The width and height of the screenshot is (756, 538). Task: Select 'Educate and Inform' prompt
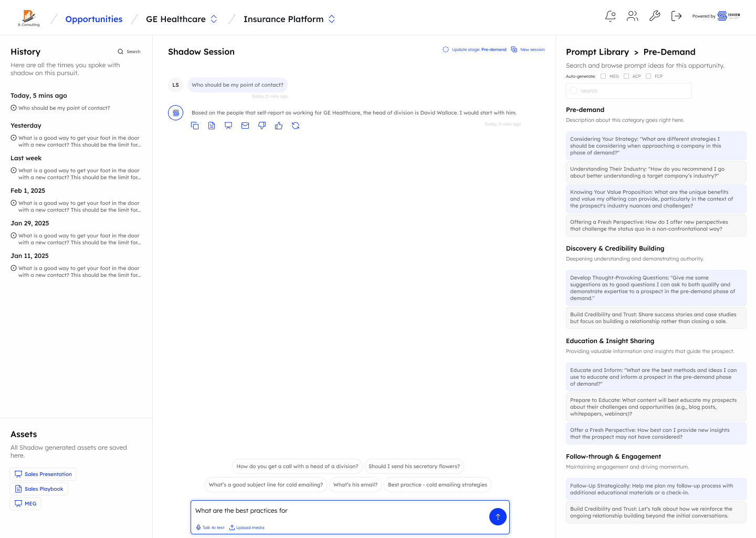pos(656,377)
